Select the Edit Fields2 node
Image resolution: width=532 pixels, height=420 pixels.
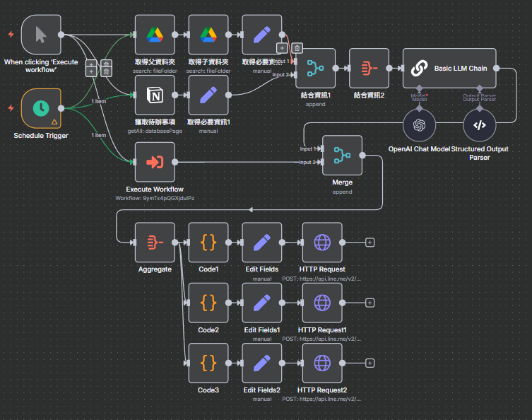point(262,363)
